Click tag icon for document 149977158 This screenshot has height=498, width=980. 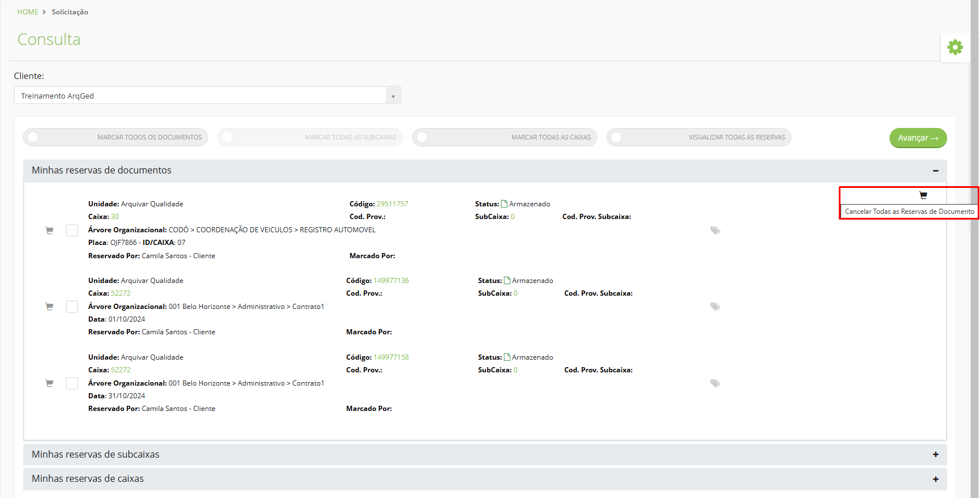(x=715, y=383)
